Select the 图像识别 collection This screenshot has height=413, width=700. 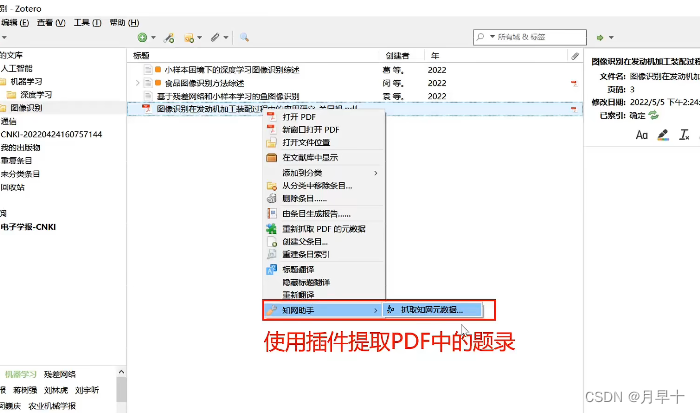pos(26,108)
